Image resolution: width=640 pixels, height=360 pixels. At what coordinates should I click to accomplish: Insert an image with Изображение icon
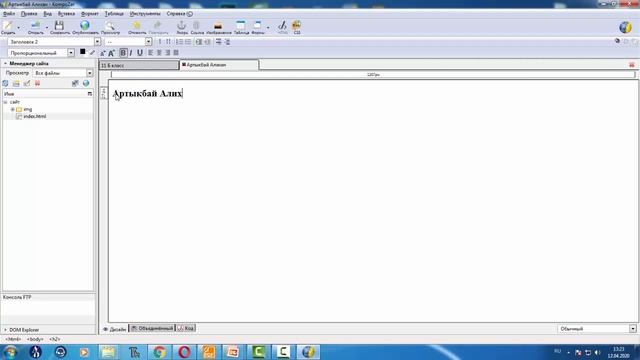pyautogui.click(x=218, y=27)
